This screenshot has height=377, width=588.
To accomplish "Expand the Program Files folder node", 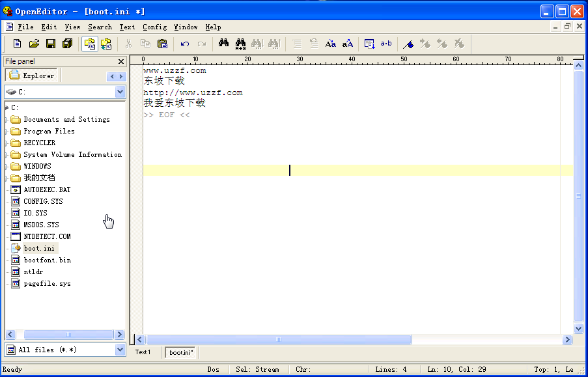I will [7, 132].
